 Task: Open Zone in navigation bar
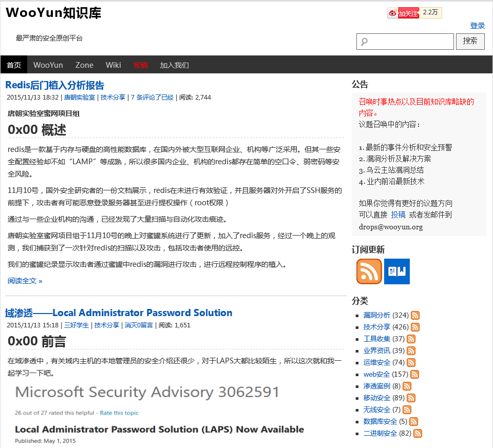pyautogui.click(x=84, y=65)
